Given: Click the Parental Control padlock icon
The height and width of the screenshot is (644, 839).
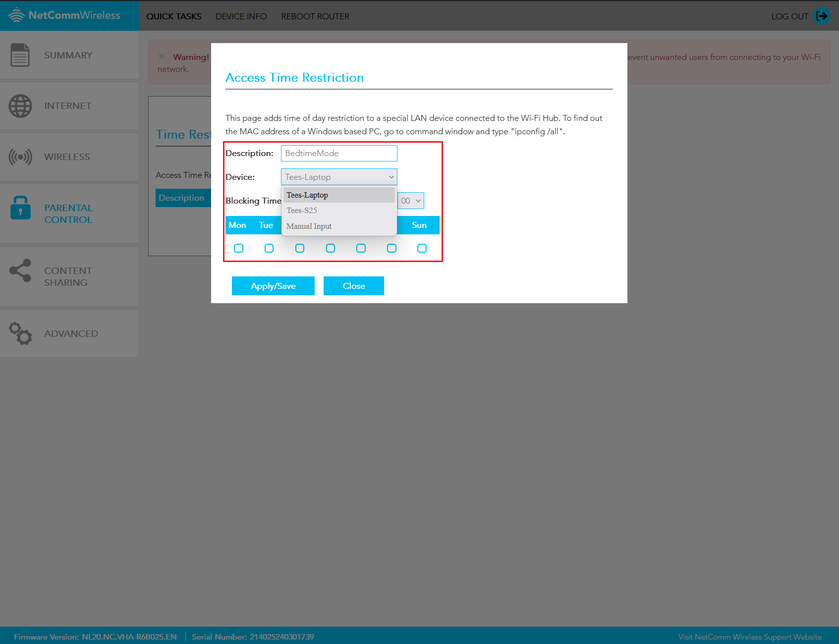Looking at the screenshot, I should pos(20,209).
